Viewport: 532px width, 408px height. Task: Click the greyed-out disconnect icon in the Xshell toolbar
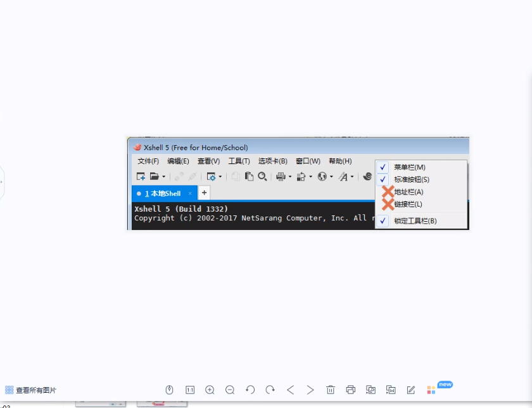coord(193,177)
